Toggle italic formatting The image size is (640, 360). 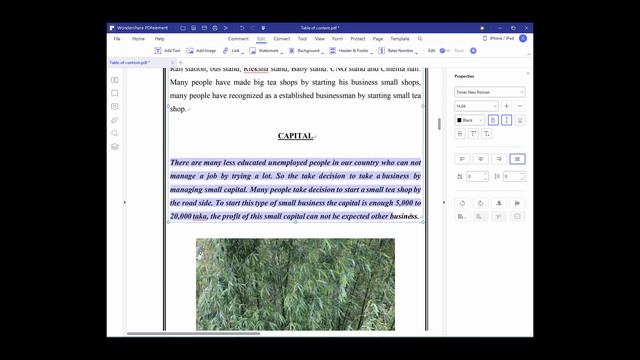click(x=507, y=120)
